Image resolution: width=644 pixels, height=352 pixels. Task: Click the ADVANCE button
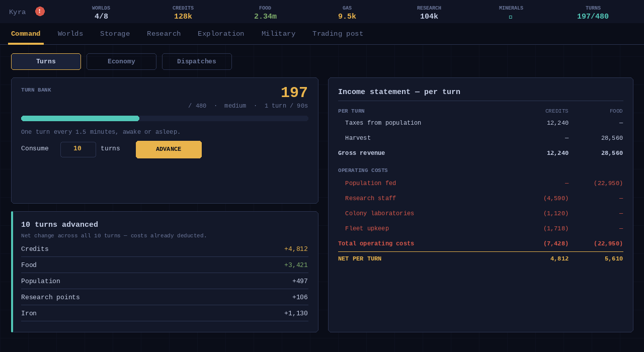[169, 149]
